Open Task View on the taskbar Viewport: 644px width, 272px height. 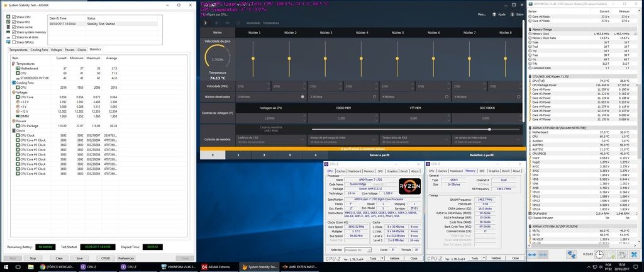pos(19,267)
